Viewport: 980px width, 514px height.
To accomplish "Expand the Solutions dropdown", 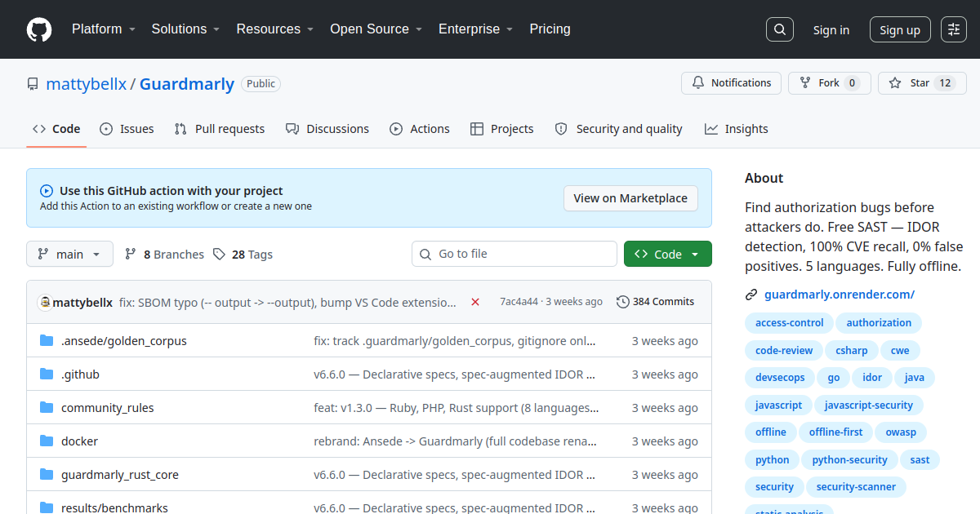I will coord(185,29).
